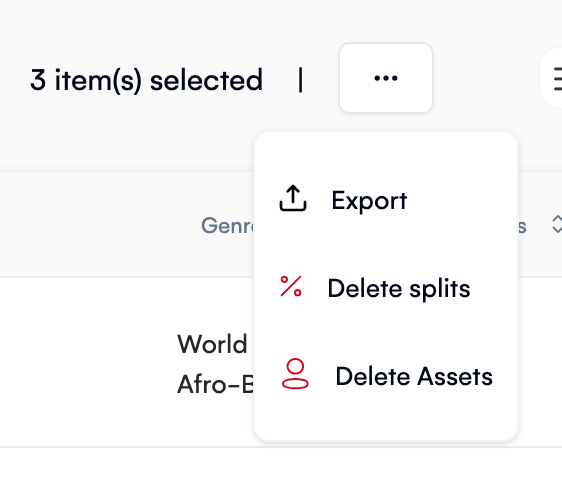Open the three-dots more actions button

tap(386, 78)
